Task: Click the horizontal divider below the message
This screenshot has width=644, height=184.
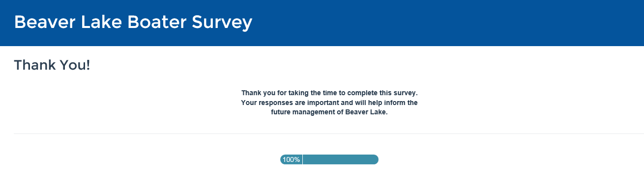Action: pyautogui.click(x=329, y=133)
